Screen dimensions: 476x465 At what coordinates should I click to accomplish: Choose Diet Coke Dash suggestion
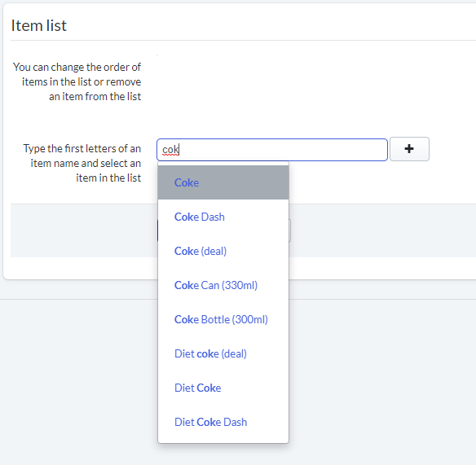tap(223, 422)
